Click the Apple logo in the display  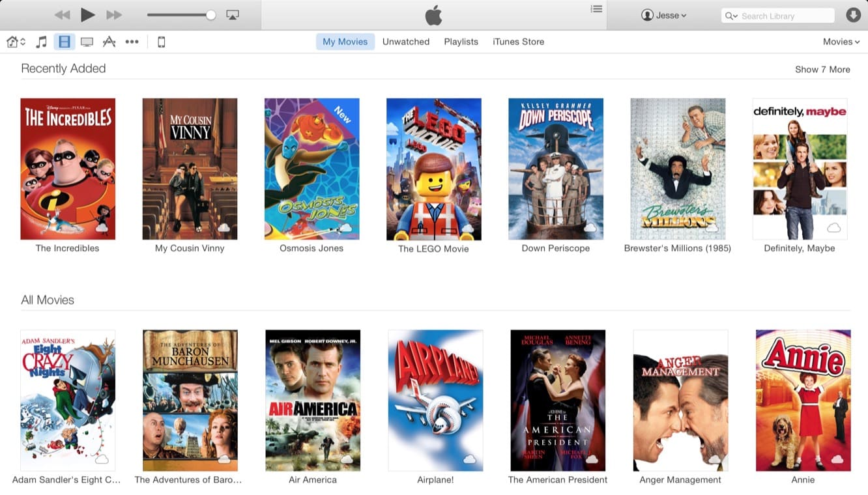pyautogui.click(x=433, y=15)
